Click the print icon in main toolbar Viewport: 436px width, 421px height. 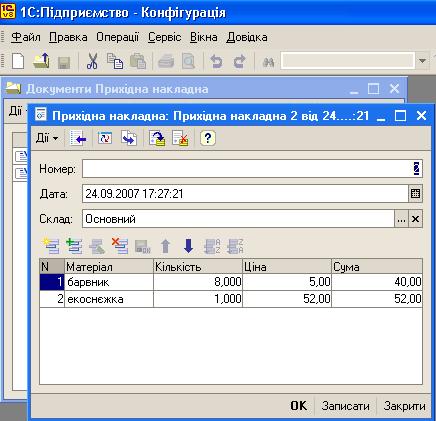click(x=166, y=62)
